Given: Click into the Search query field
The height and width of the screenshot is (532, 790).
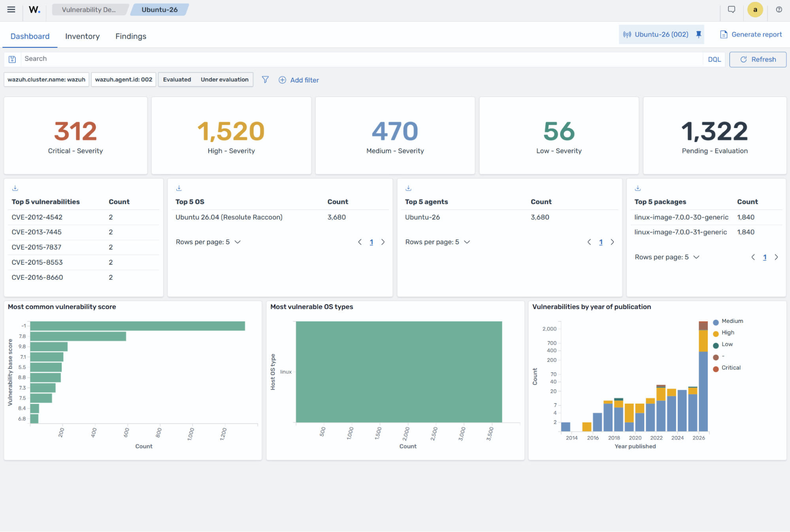Looking at the screenshot, I should coord(362,59).
